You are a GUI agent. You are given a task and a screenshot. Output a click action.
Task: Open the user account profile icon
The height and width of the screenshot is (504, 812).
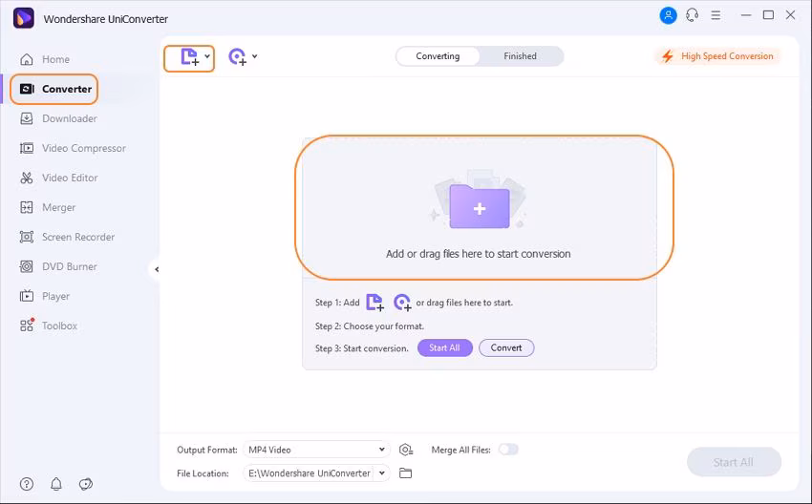pyautogui.click(x=668, y=15)
